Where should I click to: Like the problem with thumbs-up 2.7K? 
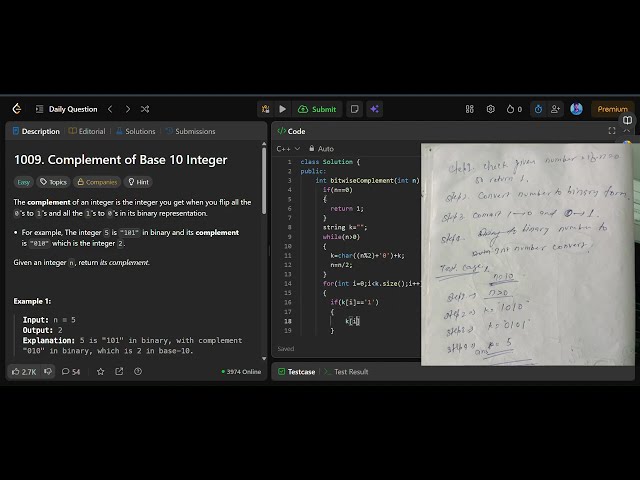pos(24,372)
